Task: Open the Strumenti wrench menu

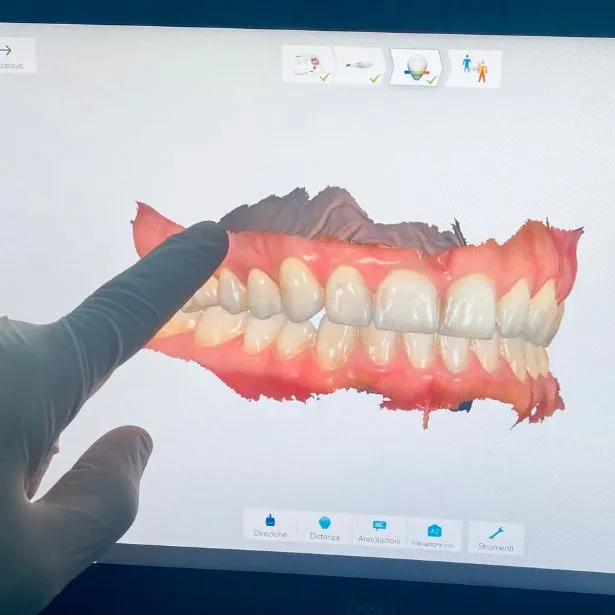Action: click(x=496, y=538)
